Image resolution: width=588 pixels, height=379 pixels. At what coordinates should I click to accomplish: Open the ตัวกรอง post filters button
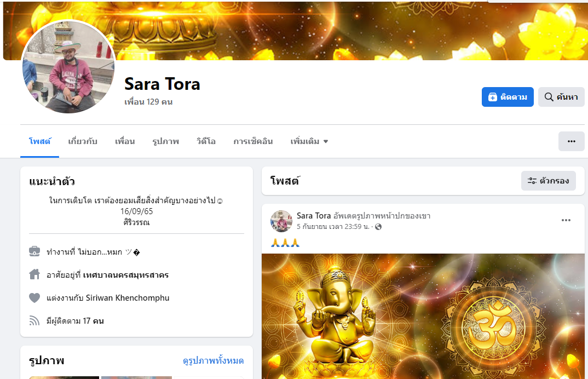click(548, 181)
